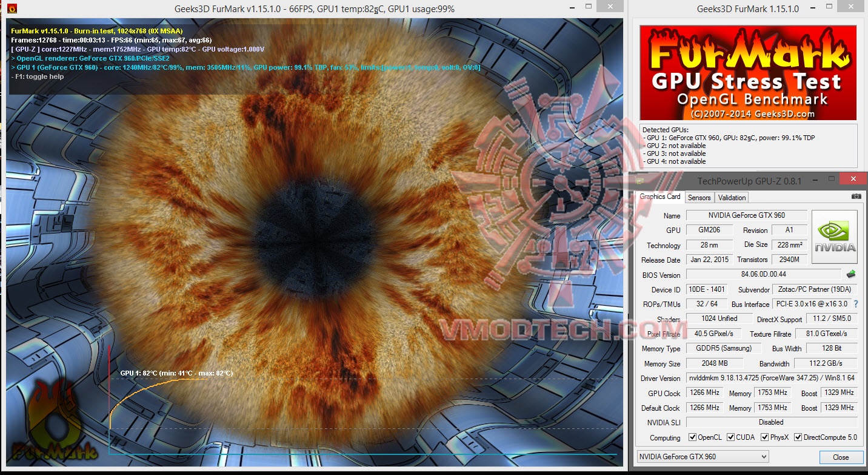868x475 pixels.
Task: Close GPU-Z with the red X button
Action: pos(853,178)
